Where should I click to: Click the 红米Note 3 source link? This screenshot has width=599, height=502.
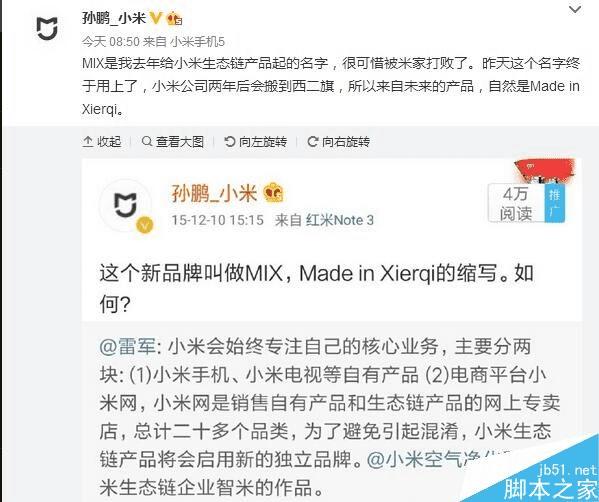click(x=340, y=220)
